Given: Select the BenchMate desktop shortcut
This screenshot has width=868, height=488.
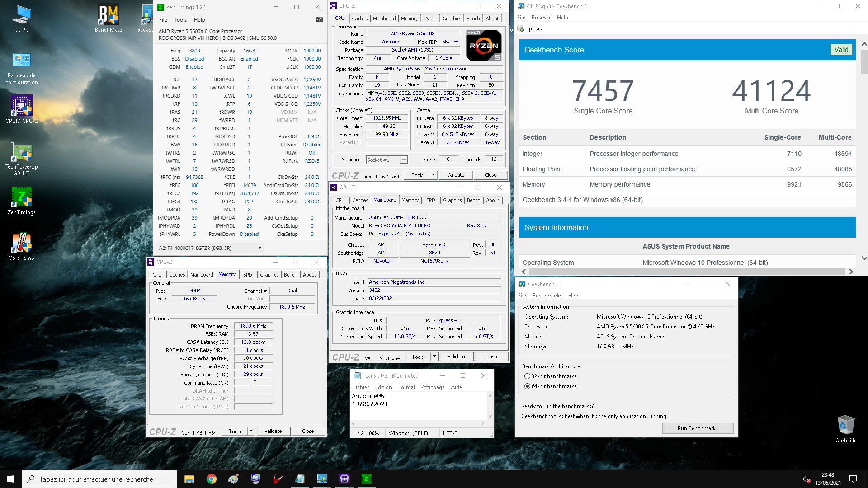Looking at the screenshot, I should pyautogui.click(x=108, y=19).
